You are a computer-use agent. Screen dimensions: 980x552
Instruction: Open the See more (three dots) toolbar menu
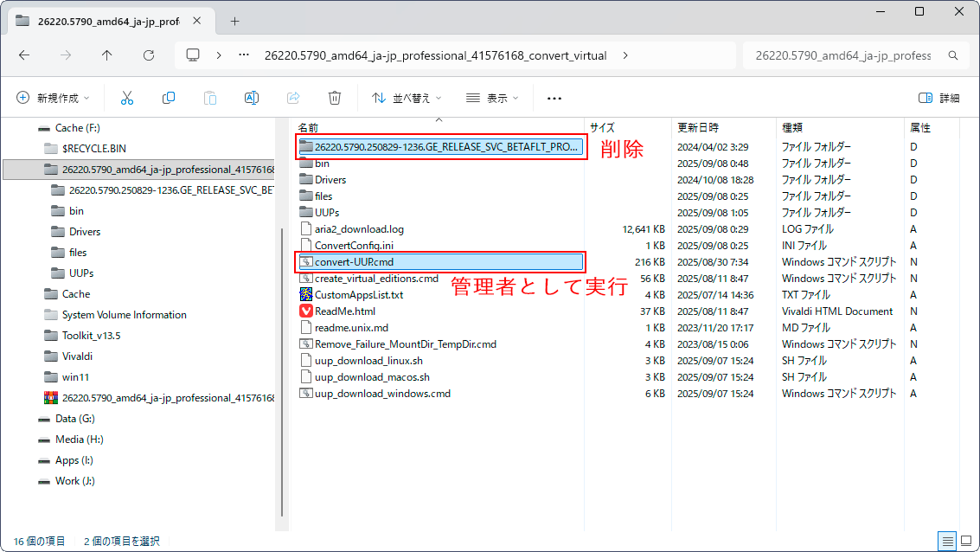554,98
